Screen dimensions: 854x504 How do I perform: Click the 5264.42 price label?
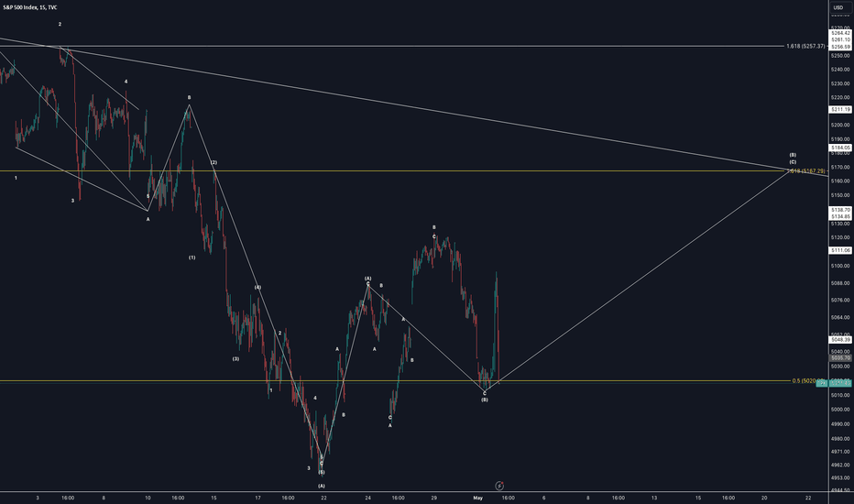840,33
